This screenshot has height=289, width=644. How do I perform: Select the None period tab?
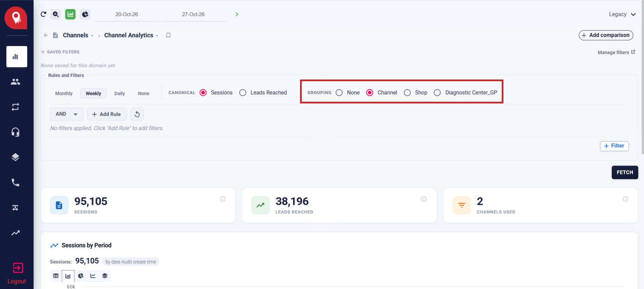(144, 93)
